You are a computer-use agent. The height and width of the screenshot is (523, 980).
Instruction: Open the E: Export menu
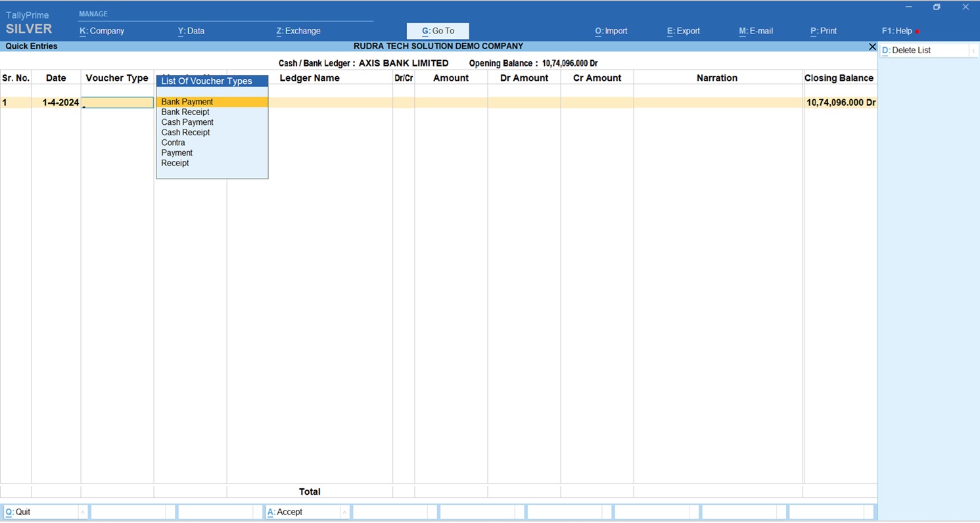(x=684, y=31)
